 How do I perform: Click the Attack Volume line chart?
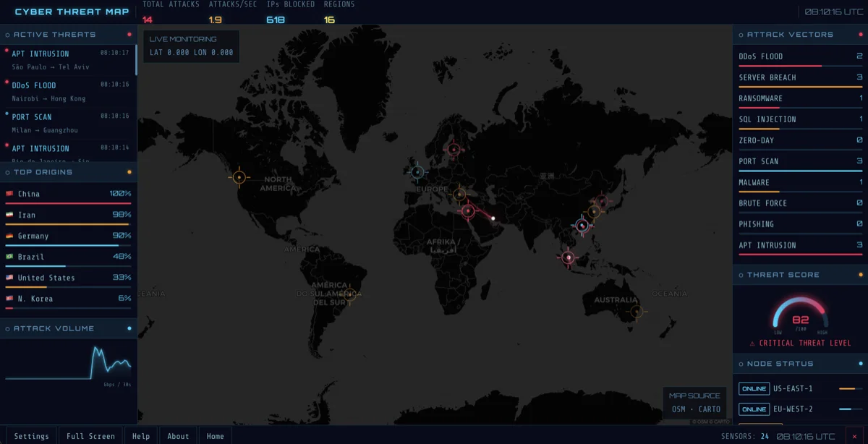pos(68,362)
